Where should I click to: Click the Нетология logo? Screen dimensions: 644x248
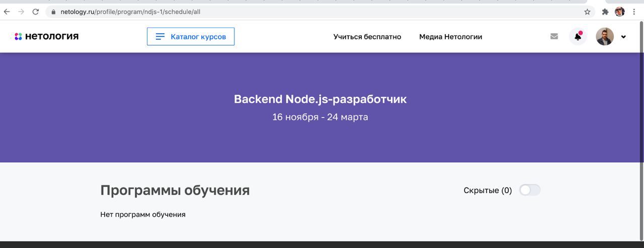46,36
